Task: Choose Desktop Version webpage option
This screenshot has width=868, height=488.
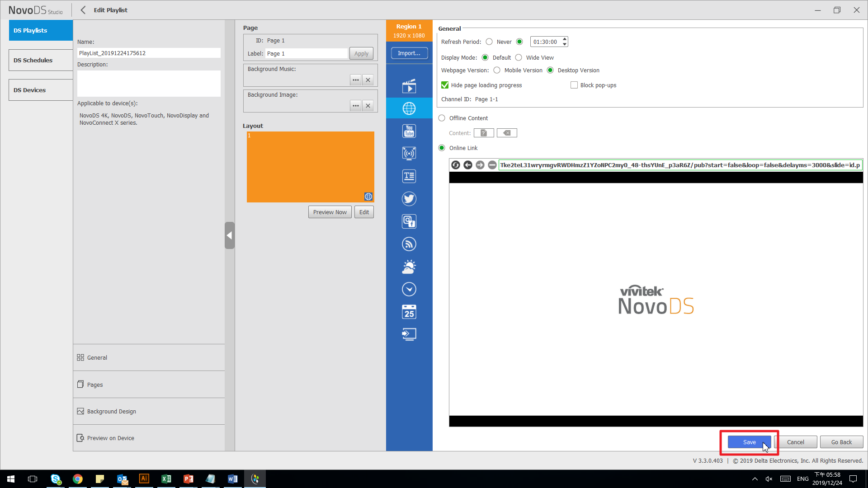Action: [550, 70]
